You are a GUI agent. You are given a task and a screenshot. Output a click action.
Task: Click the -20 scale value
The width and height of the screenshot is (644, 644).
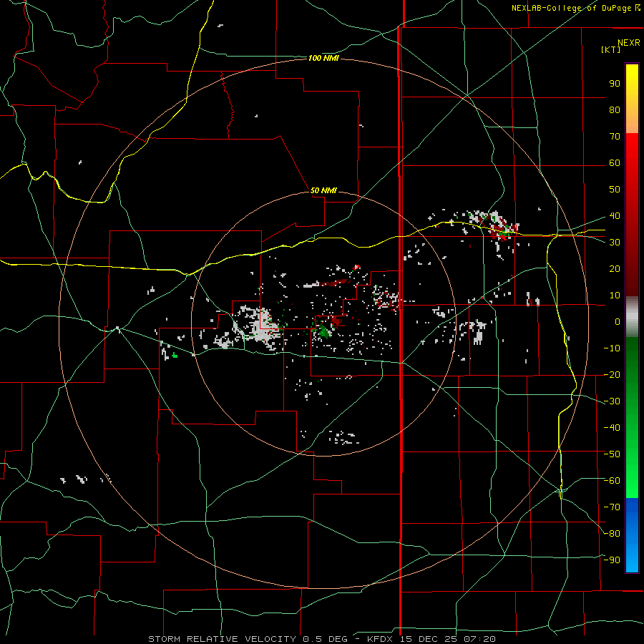[x=612, y=374]
